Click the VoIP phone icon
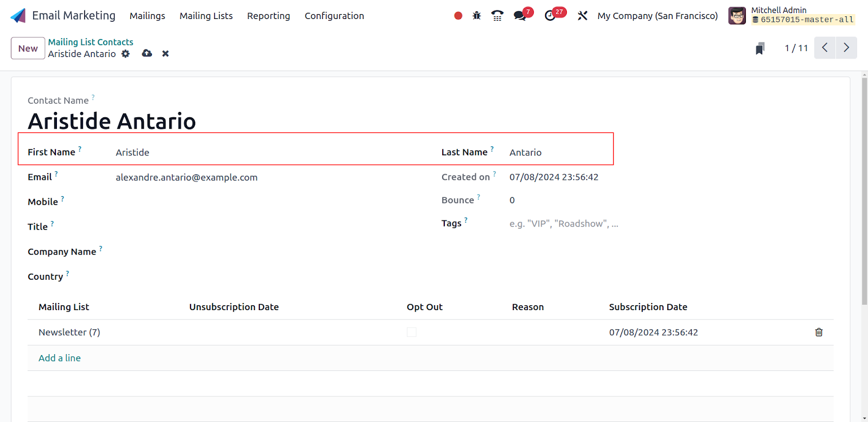 click(x=497, y=16)
